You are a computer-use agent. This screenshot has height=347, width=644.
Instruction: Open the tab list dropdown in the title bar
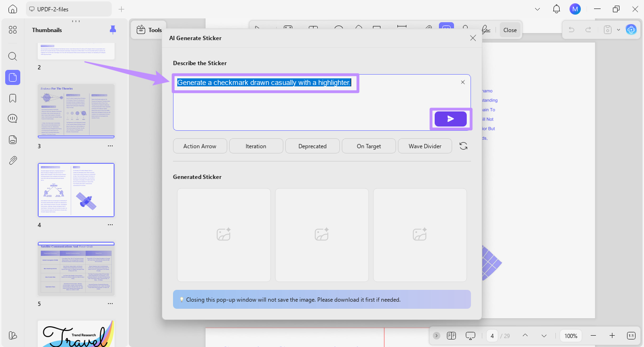[x=537, y=9]
